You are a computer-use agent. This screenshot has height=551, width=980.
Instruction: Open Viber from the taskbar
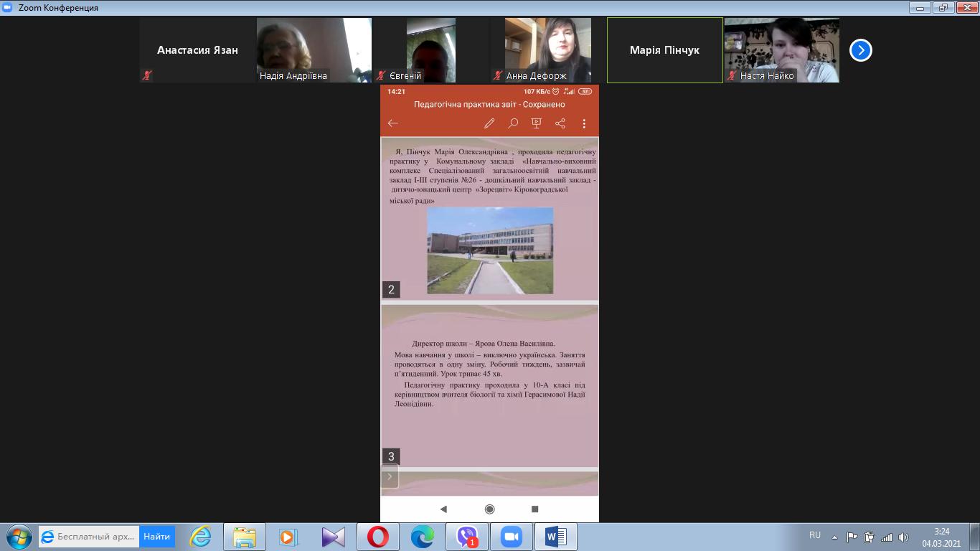tap(467, 537)
